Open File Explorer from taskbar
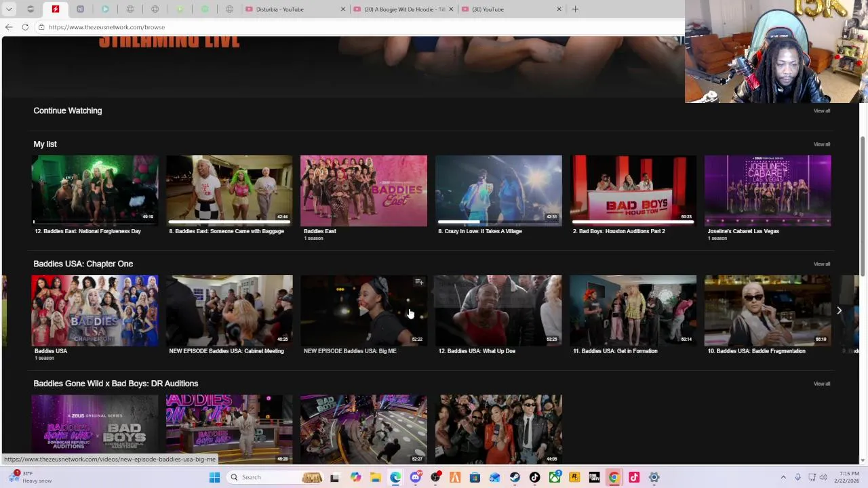 pos(376,477)
